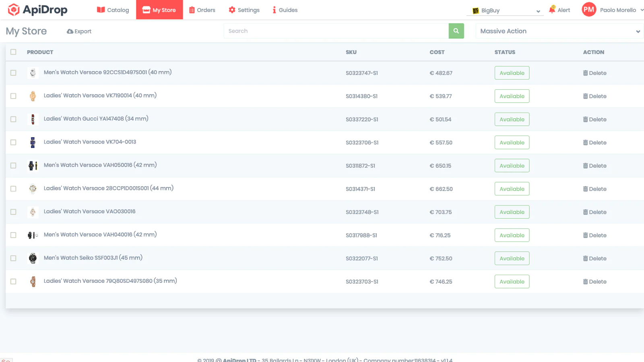Click trash icon for Men's Watch Versace VAH050016

(585, 166)
